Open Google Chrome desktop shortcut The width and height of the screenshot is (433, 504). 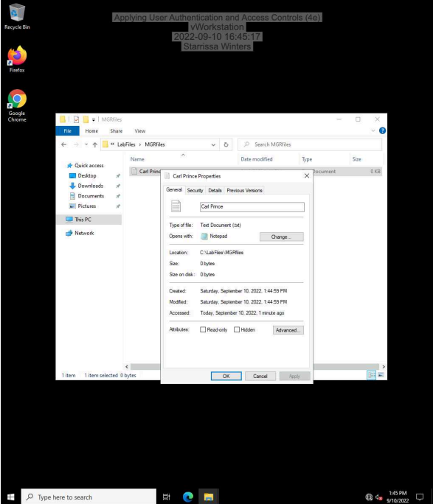coord(17,106)
